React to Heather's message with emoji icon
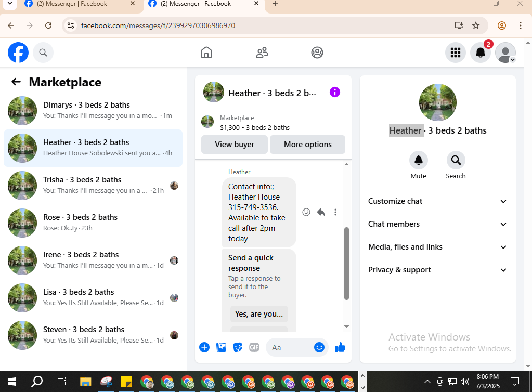532x392 pixels. [x=306, y=212]
